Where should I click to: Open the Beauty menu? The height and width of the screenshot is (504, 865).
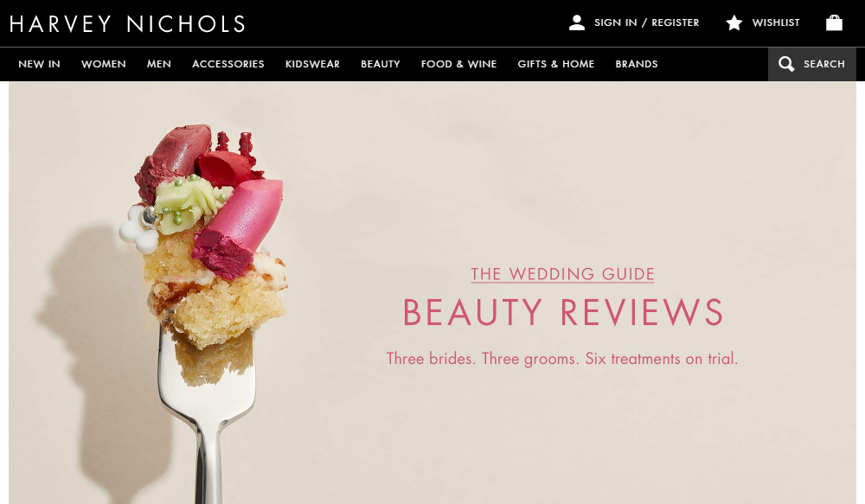pos(381,64)
